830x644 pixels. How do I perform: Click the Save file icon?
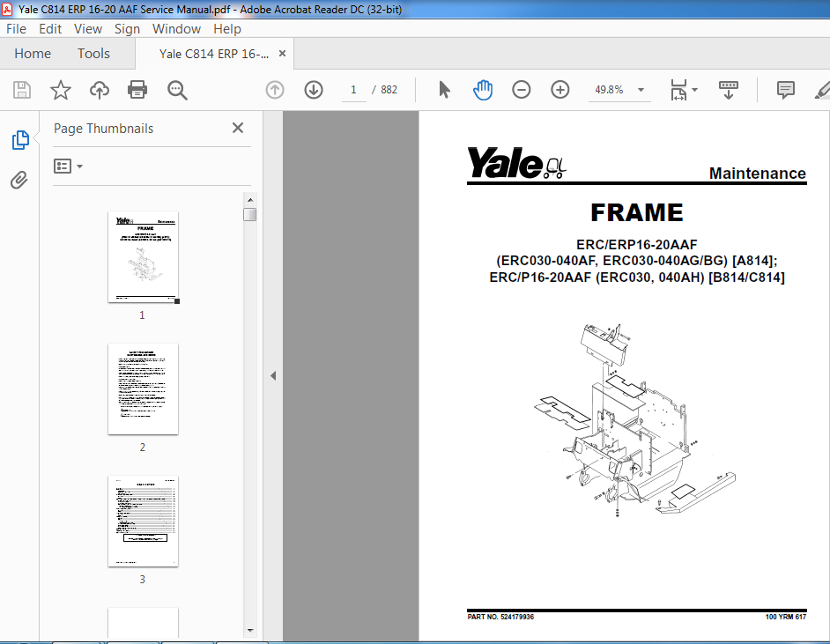point(22,90)
